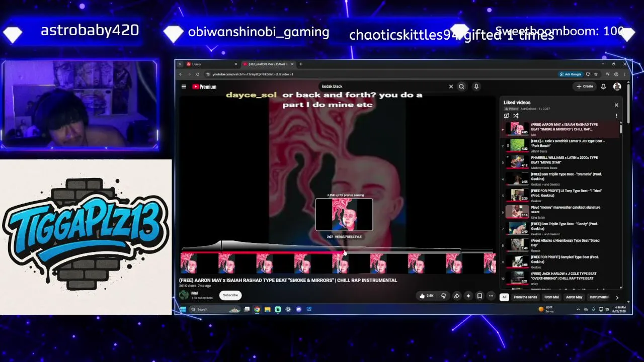Select the 'All' filter chip
Viewport: 644px width, 362px height.
pyautogui.click(x=504, y=297)
